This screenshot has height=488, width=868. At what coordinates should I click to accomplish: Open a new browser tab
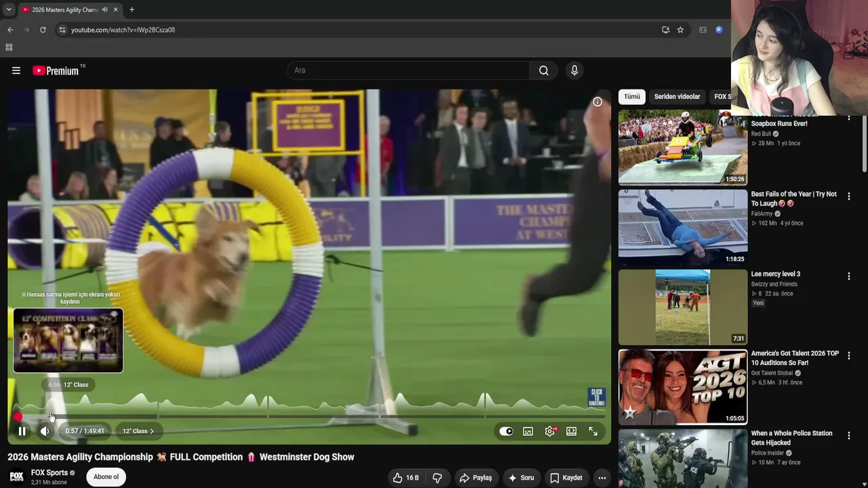pyautogui.click(x=132, y=9)
